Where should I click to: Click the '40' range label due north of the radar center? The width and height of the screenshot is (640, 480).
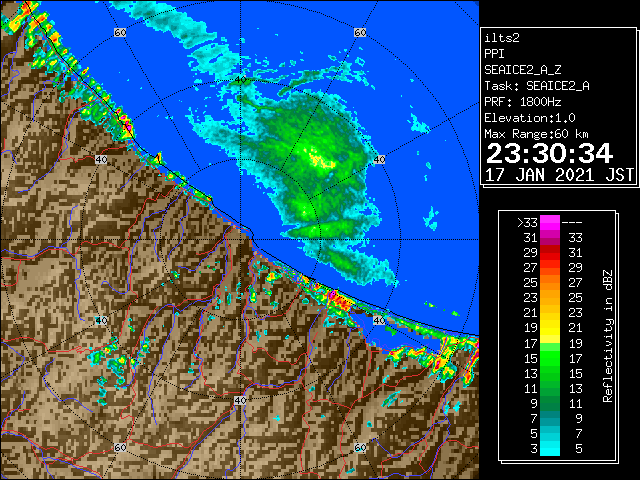click(x=240, y=80)
